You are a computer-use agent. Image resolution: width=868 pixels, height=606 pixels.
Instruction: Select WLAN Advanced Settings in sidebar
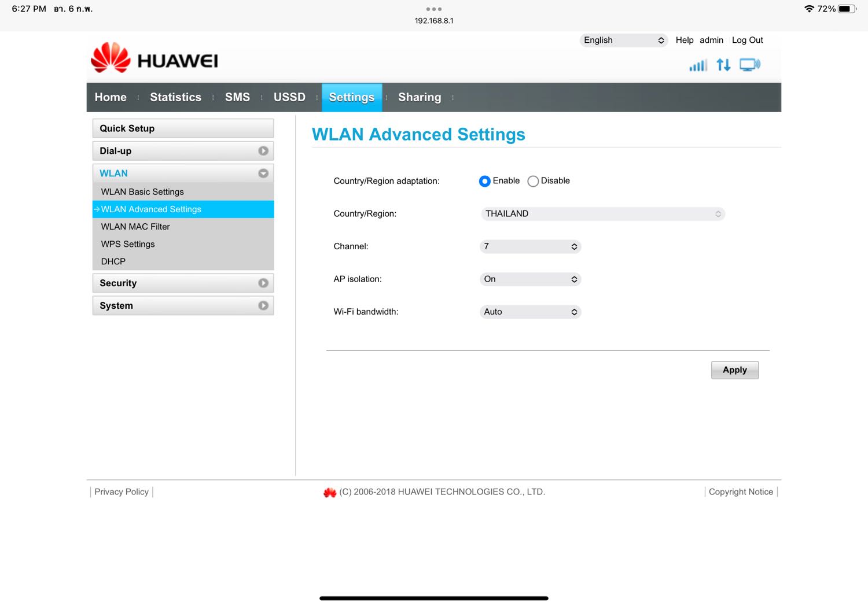pos(183,209)
